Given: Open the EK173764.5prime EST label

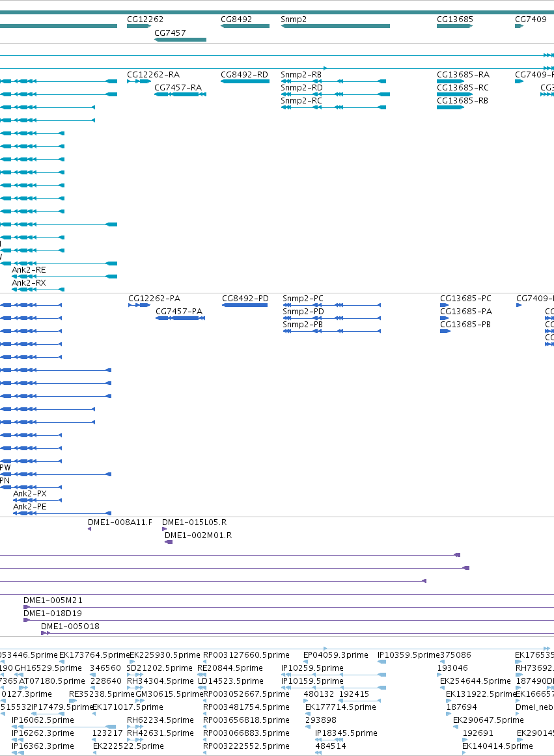Looking at the screenshot, I should (x=94, y=655).
